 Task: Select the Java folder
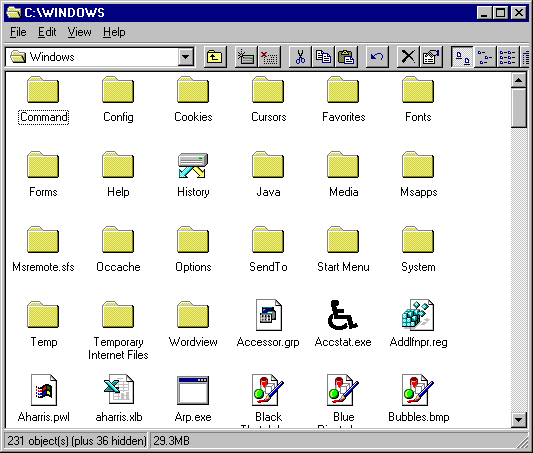(268, 165)
